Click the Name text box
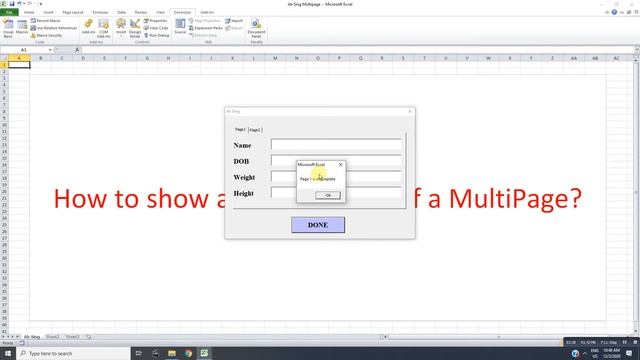The height and width of the screenshot is (360, 640). tap(336, 145)
